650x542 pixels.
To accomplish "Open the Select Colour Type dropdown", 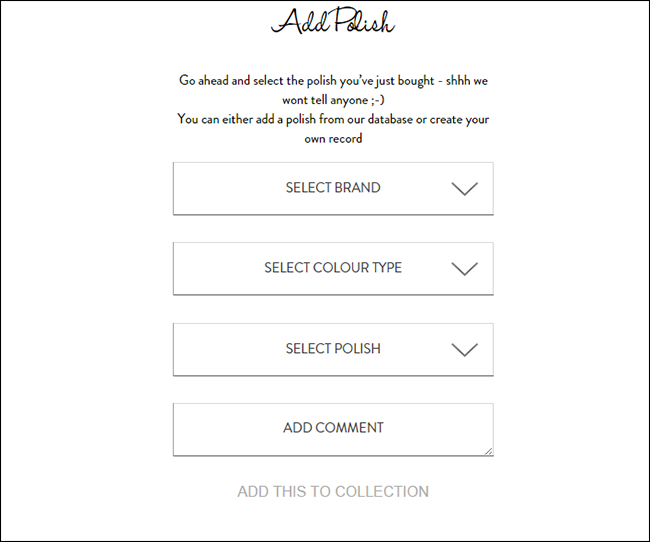I will pos(333,269).
